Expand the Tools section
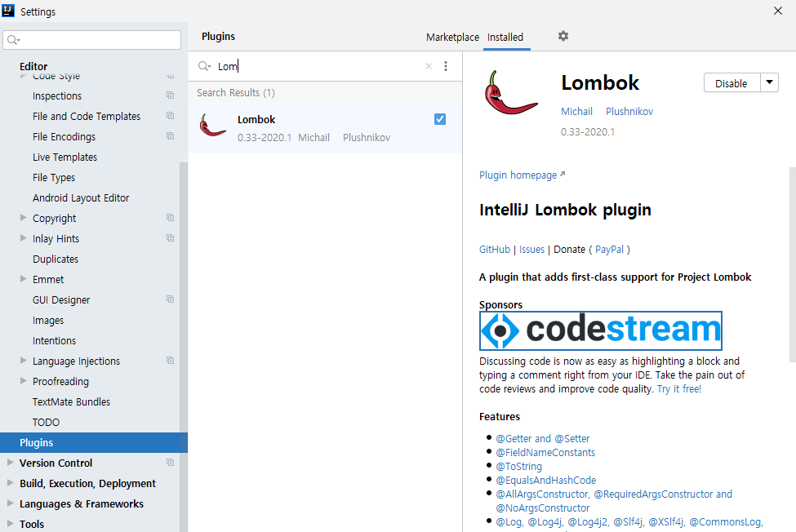Screen dimensions: 796x532 coord(10,523)
